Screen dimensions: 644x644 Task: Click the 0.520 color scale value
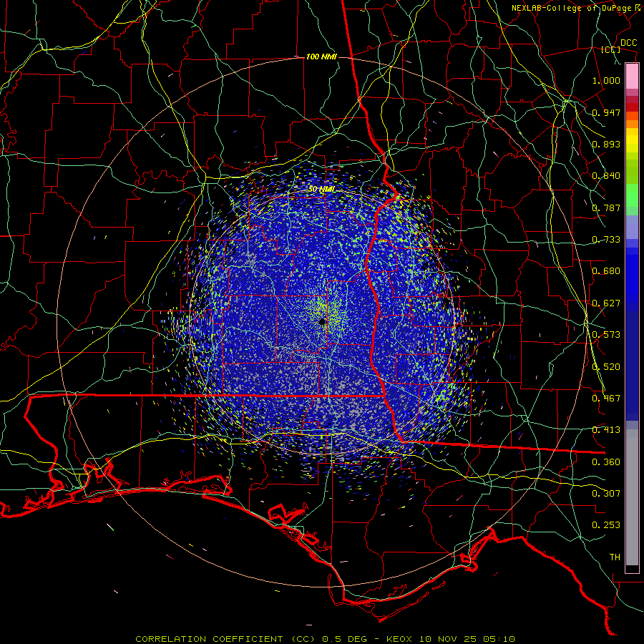(606, 367)
